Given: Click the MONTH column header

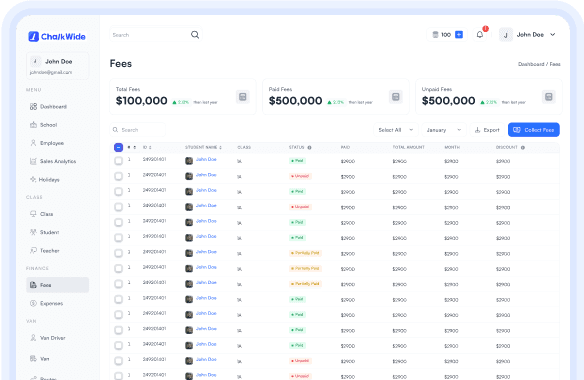Looking at the screenshot, I should point(452,148).
